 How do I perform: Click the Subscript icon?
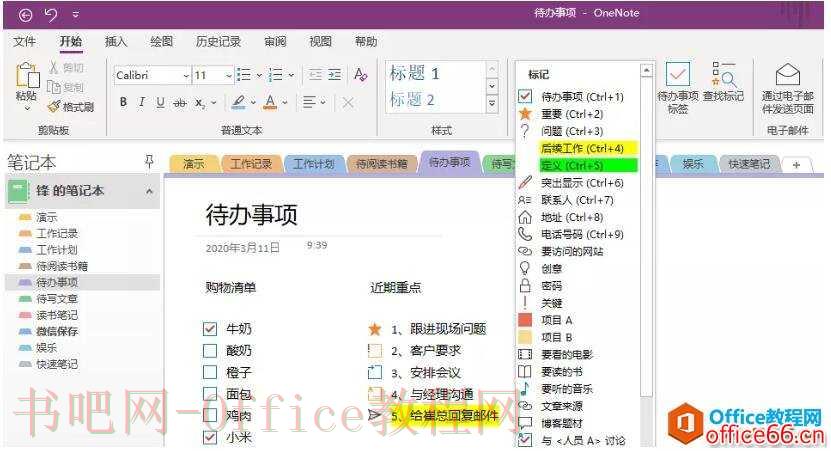click(200, 103)
